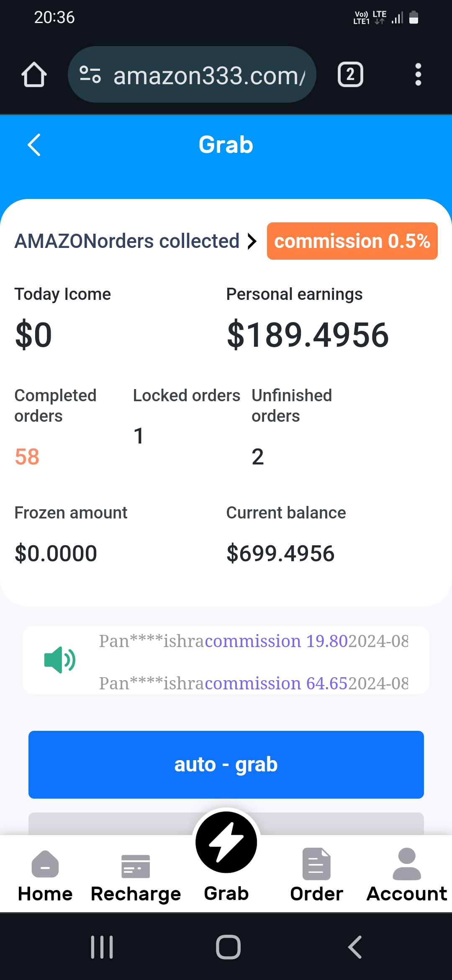Go to the Account tab

407,875
